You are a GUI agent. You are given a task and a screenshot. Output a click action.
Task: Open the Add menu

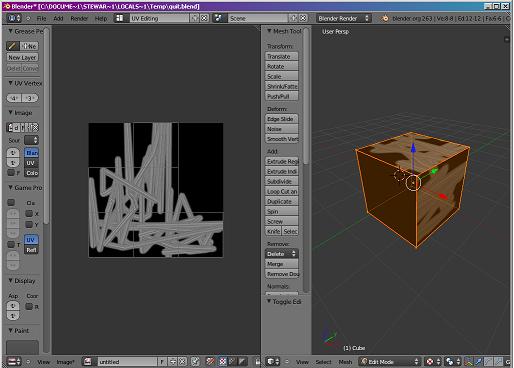58,18
